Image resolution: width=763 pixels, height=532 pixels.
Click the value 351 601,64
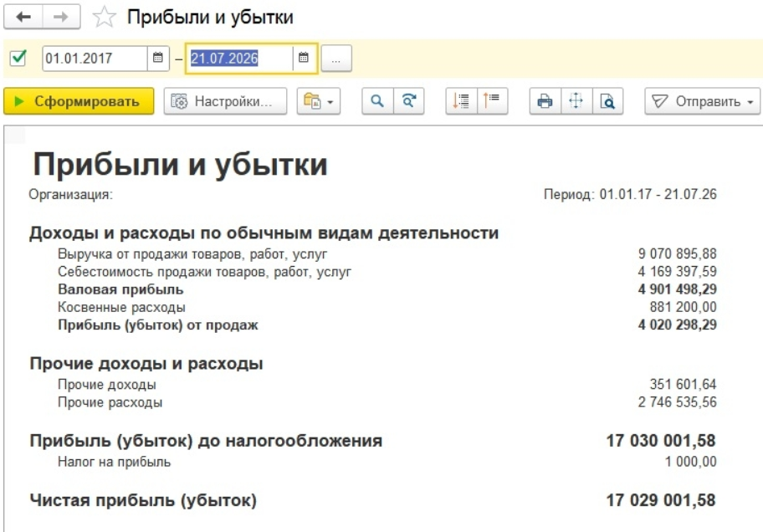tap(683, 385)
